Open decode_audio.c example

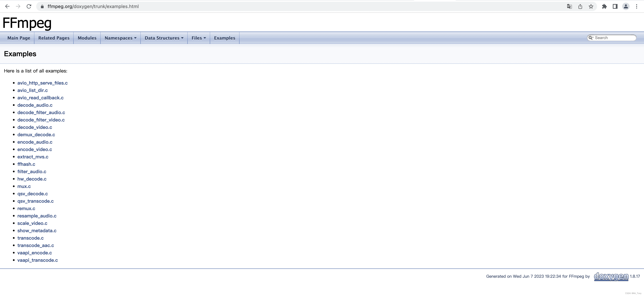coord(35,105)
